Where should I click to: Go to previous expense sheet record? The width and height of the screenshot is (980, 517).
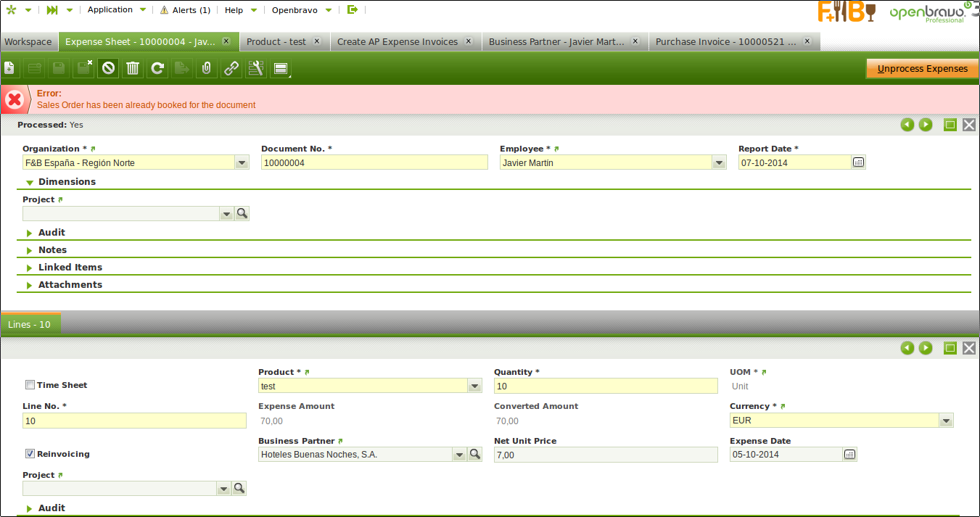tap(907, 125)
